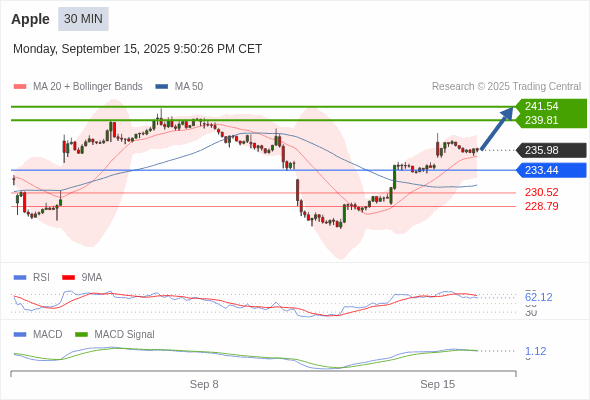Click the 30 MIN timeframe badge
This screenshot has width=590, height=400.
83,19
